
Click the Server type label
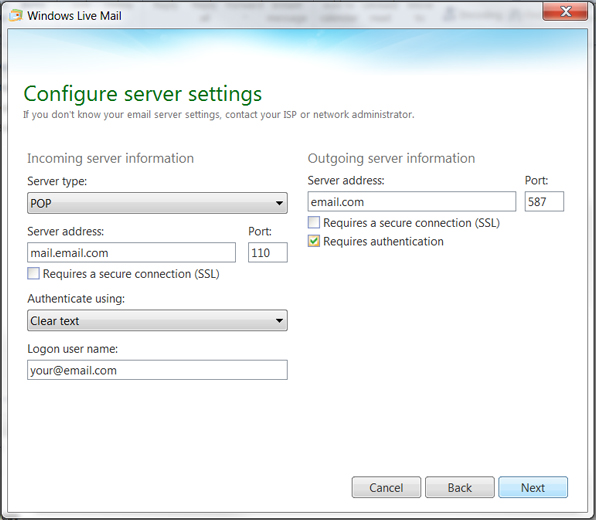(x=57, y=181)
